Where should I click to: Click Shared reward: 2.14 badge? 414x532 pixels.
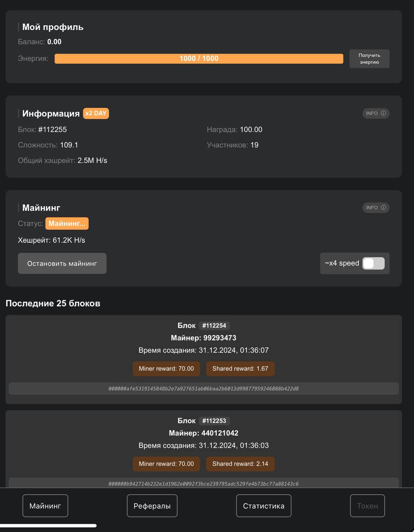coord(240,464)
